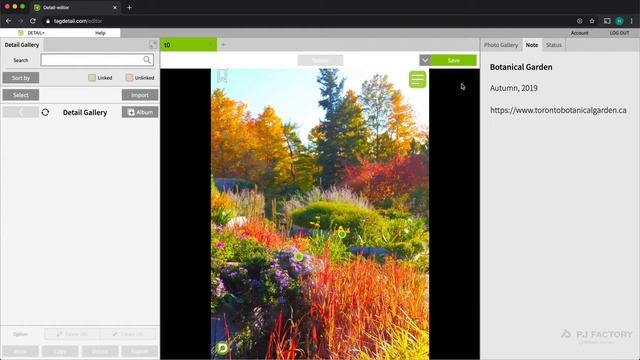Click the lock icon in address bar
Image resolution: width=640 pixels, height=360 pixels.
point(48,21)
